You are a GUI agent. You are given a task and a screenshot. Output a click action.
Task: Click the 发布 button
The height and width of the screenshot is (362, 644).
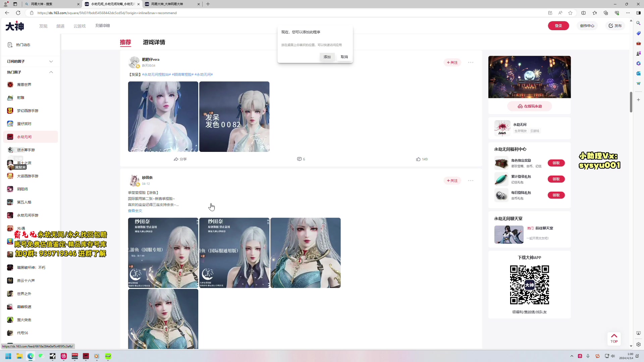(615, 26)
